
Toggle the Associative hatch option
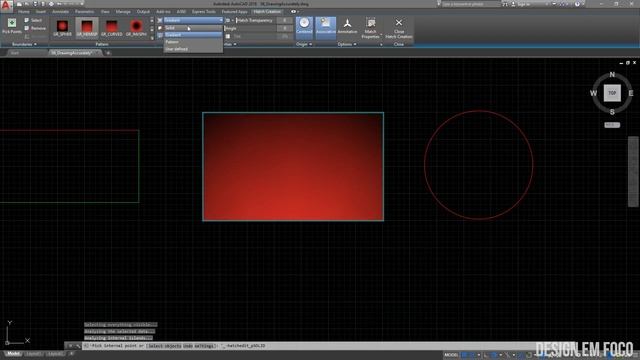[x=325, y=28]
